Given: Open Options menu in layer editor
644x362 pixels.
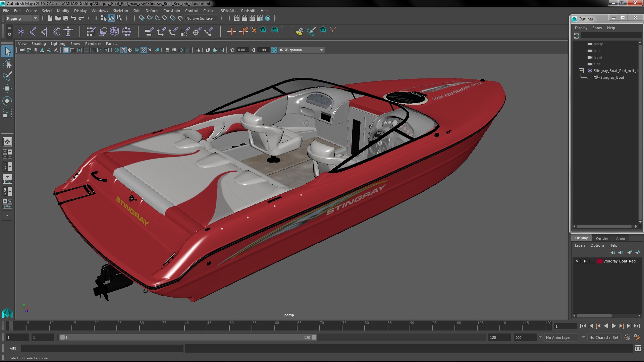Looking at the screenshot, I should (x=597, y=245).
